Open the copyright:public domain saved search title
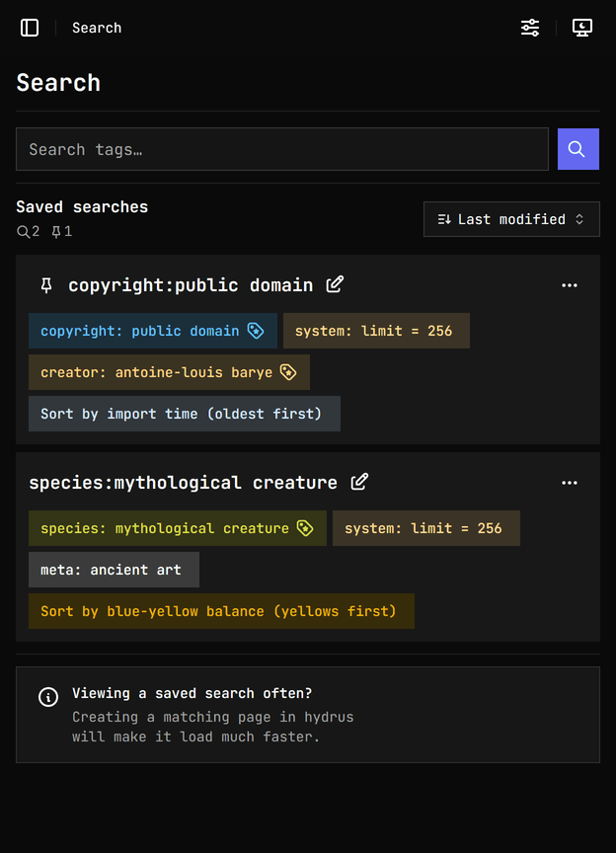 (191, 285)
